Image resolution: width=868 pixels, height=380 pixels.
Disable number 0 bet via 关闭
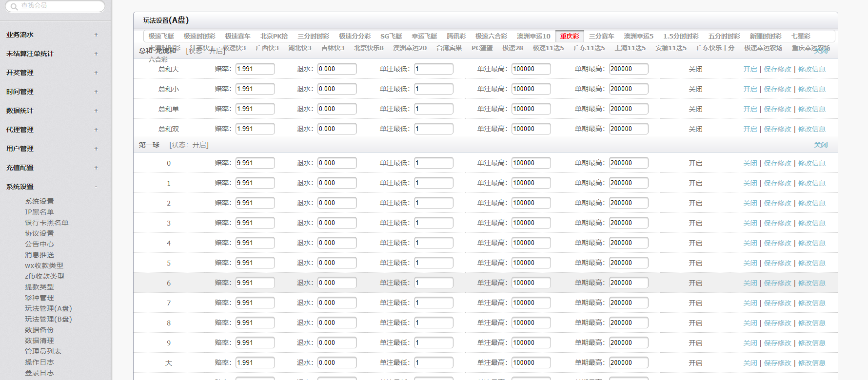(750, 163)
